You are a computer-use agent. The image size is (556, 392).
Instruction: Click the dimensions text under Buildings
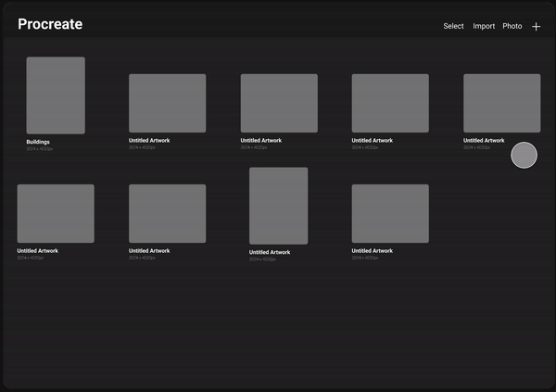click(x=39, y=149)
